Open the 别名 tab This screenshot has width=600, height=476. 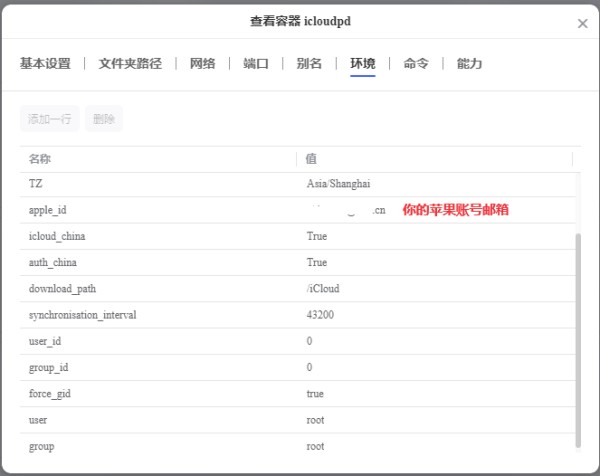(x=309, y=64)
